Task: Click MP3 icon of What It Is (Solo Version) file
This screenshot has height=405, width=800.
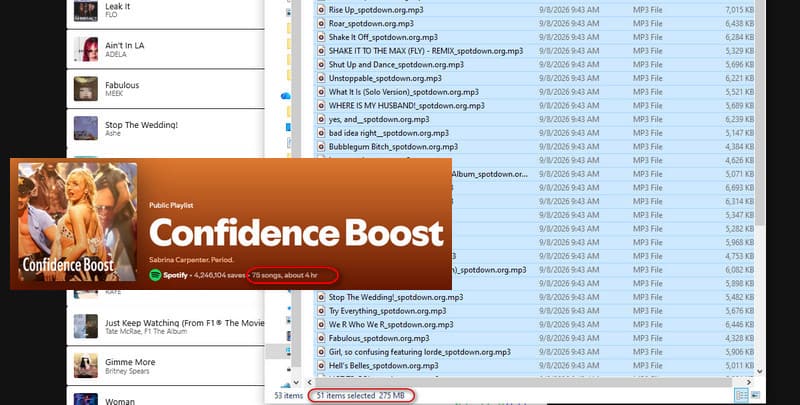Action: point(321,92)
